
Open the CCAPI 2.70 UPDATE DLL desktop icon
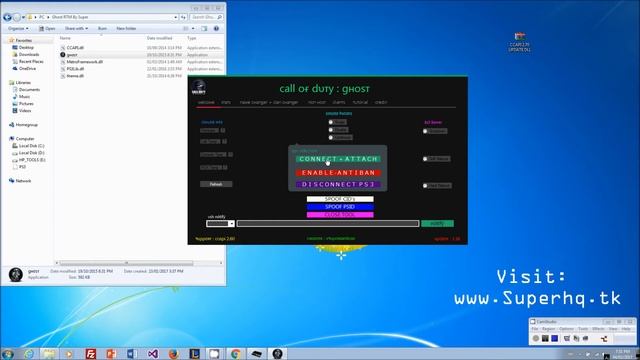click(x=520, y=42)
